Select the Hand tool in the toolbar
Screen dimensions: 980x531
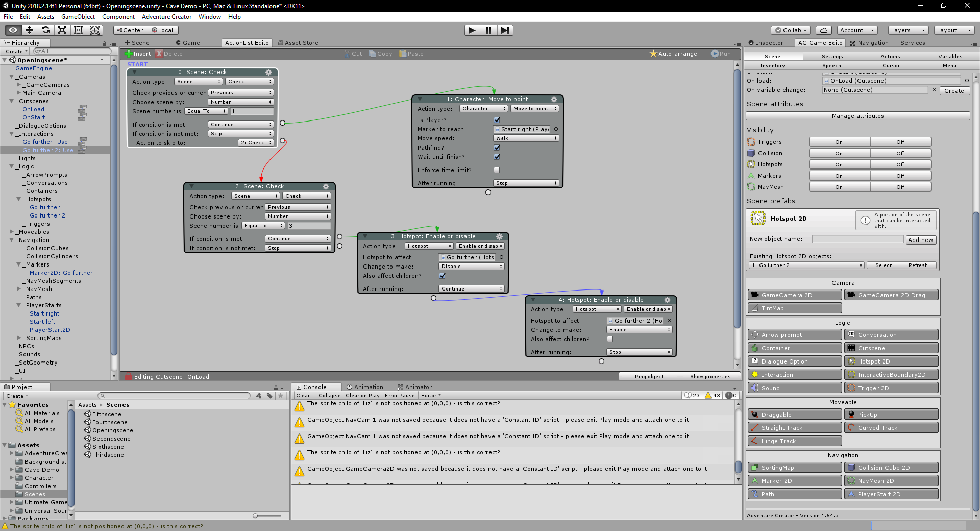coord(13,30)
